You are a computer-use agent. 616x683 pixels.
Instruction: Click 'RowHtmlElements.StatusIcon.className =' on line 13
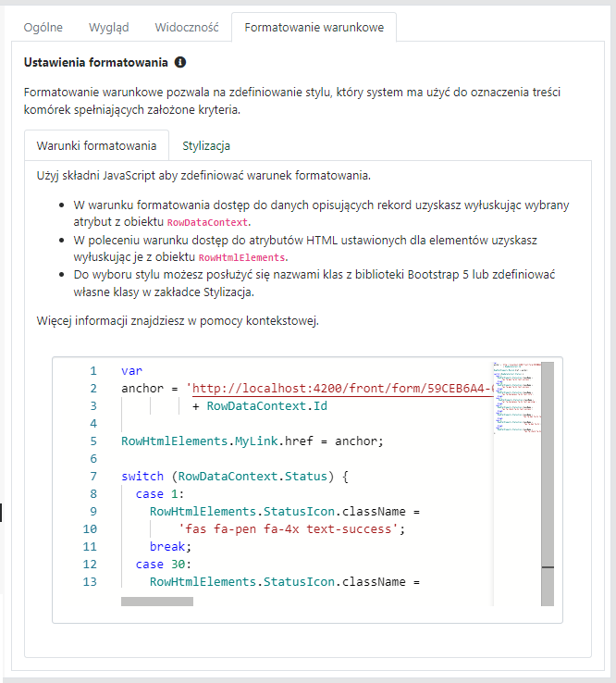click(285, 581)
